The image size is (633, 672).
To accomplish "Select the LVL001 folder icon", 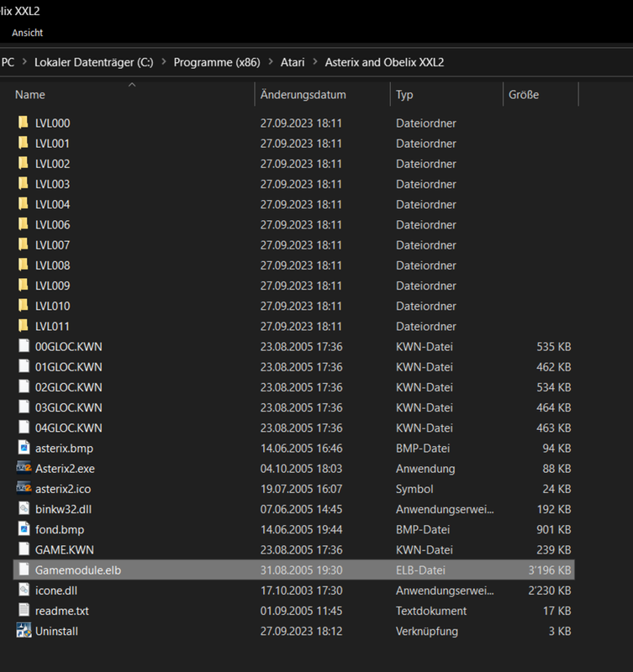I will [x=24, y=143].
